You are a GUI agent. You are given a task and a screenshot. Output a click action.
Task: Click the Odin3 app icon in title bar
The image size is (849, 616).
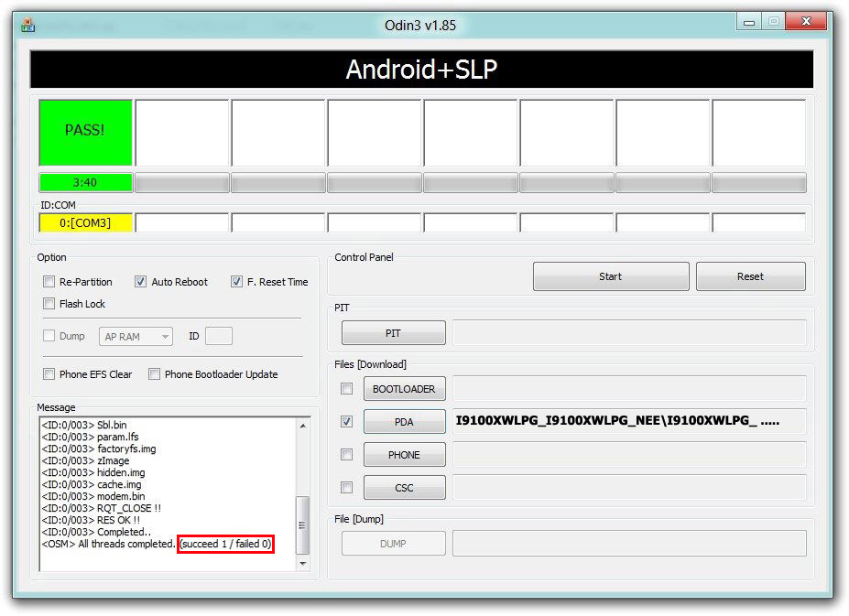[27, 25]
